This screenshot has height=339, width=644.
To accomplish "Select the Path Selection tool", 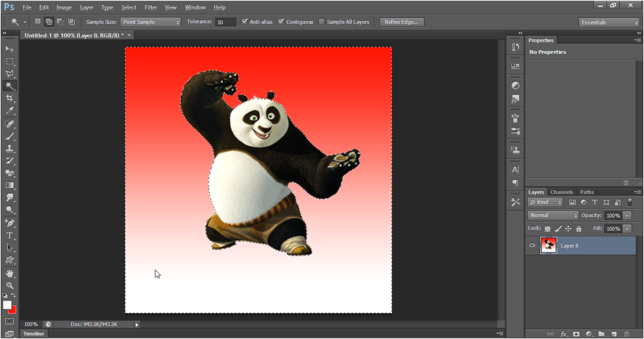I will tap(9, 248).
